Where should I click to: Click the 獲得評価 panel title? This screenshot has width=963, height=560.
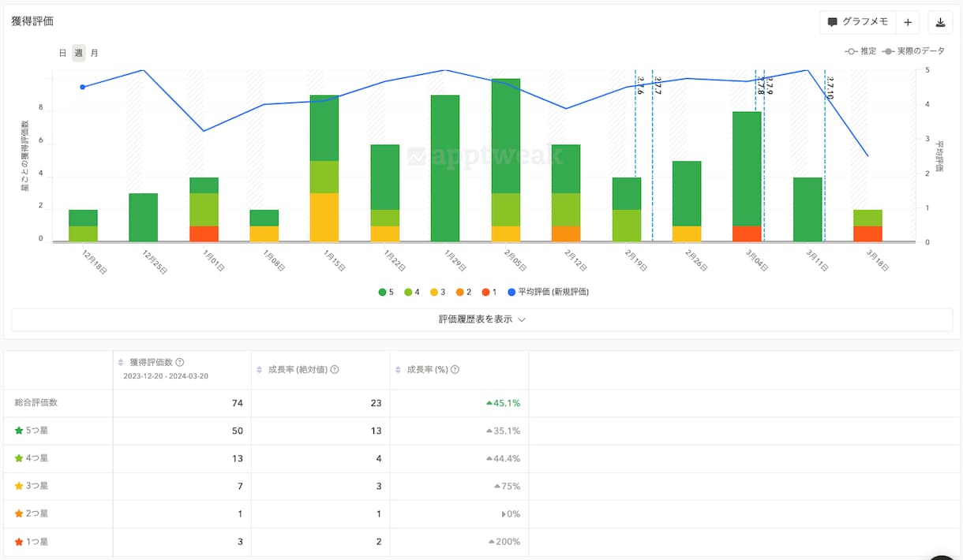32,21
